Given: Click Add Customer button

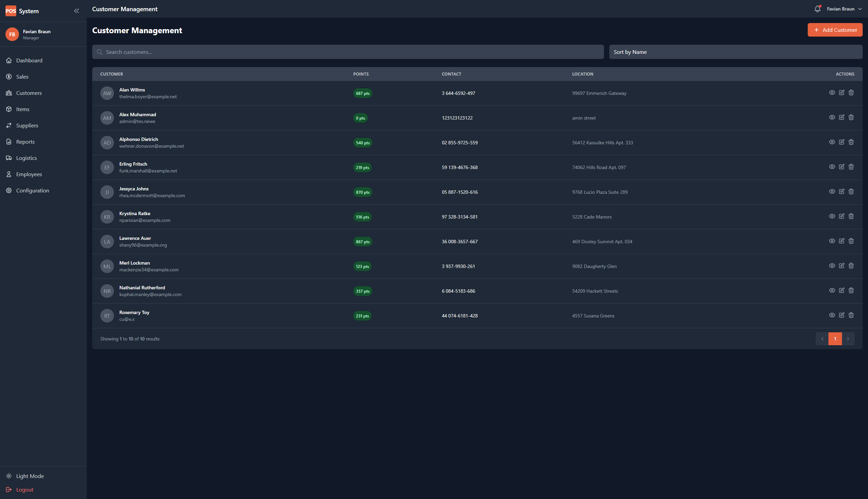Looking at the screenshot, I should click(x=835, y=30).
